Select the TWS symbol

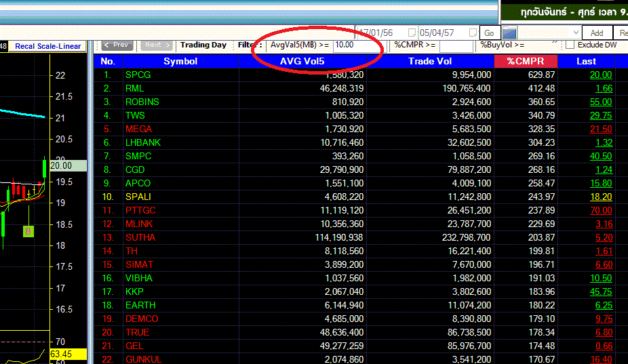135,116
